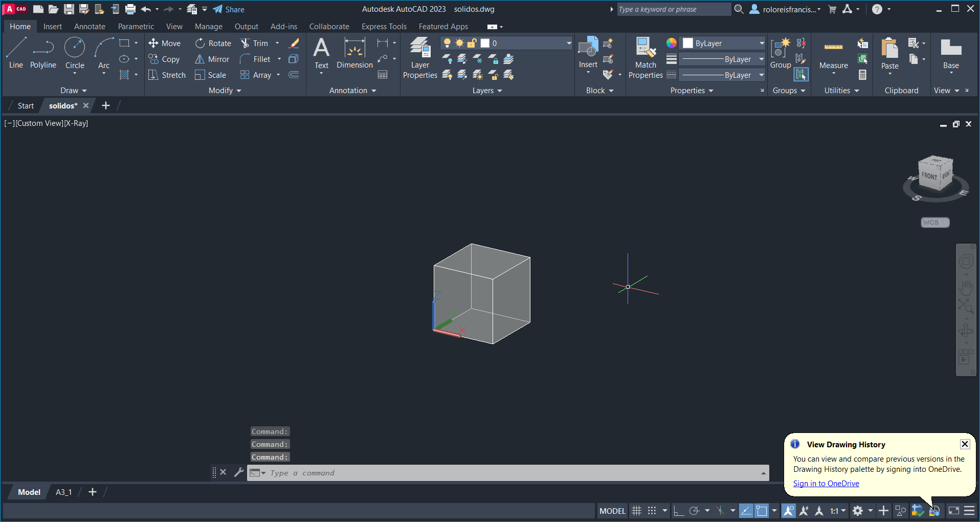Click the Sign in to OneDrive link
980x522 pixels.
pos(826,484)
